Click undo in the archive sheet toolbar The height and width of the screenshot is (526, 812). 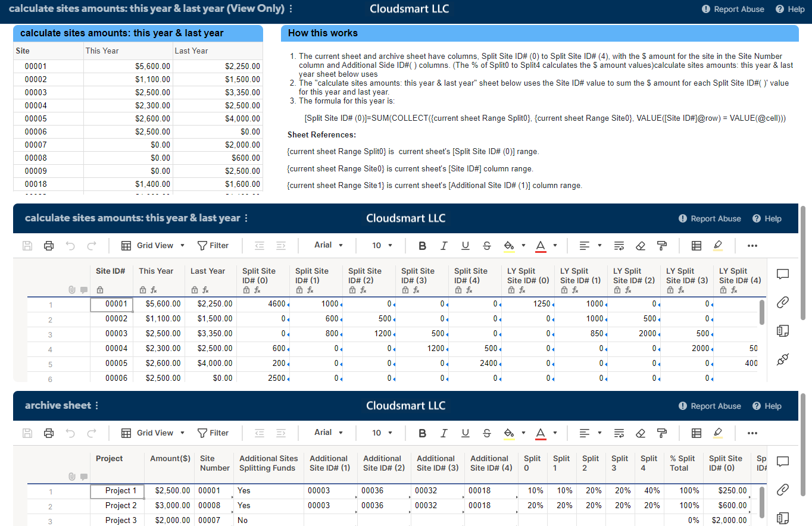coord(70,433)
